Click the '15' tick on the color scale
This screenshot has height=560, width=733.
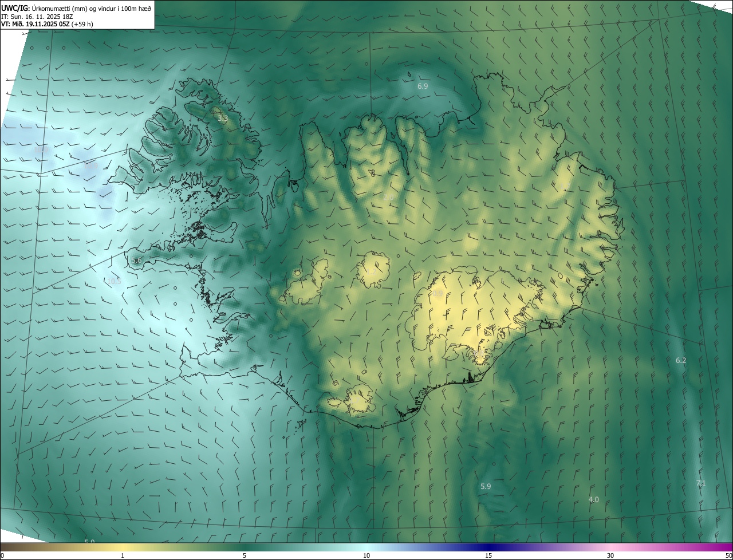488,555
